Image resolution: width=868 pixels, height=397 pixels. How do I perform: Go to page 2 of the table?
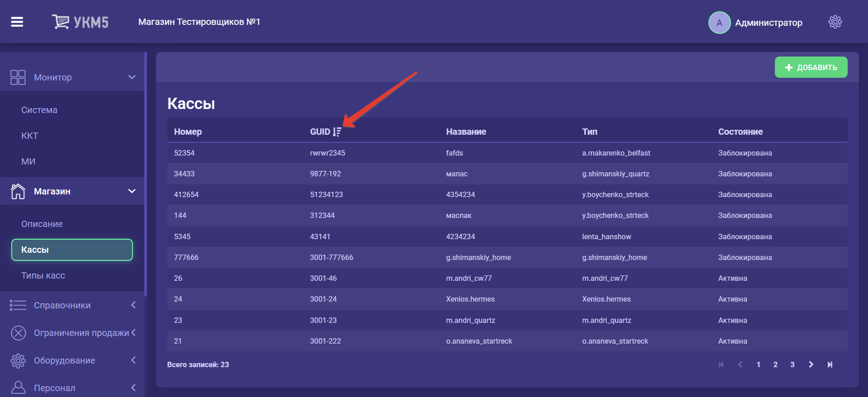click(775, 364)
